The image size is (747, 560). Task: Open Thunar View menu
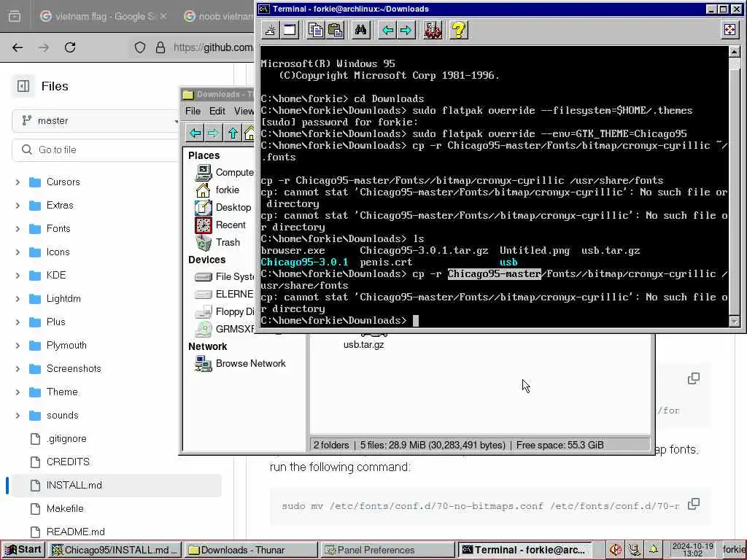pos(244,111)
